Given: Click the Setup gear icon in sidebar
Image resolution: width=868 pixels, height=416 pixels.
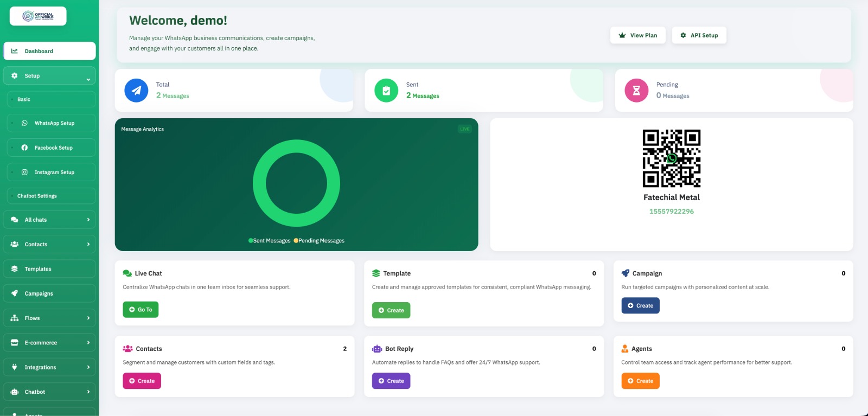Looking at the screenshot, I should 15,76.
